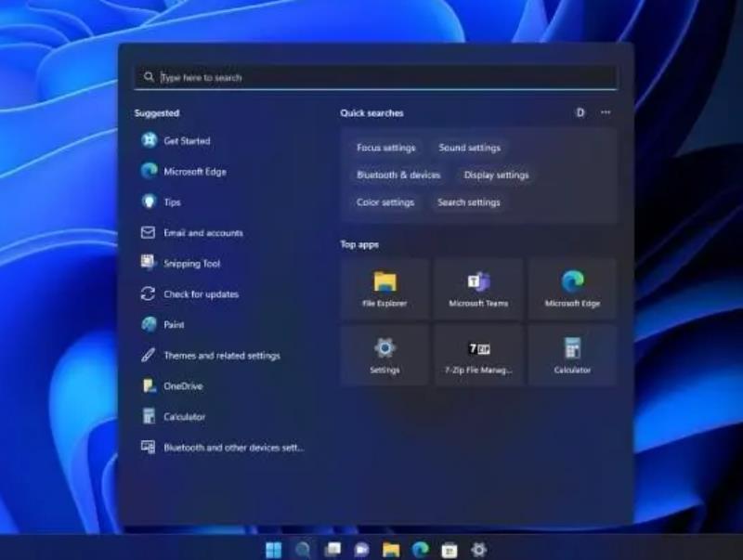Launch Snipping Tool from Suggested
Image resolution: width=743 pixels, height=560 pixels.
pos(180,264)
